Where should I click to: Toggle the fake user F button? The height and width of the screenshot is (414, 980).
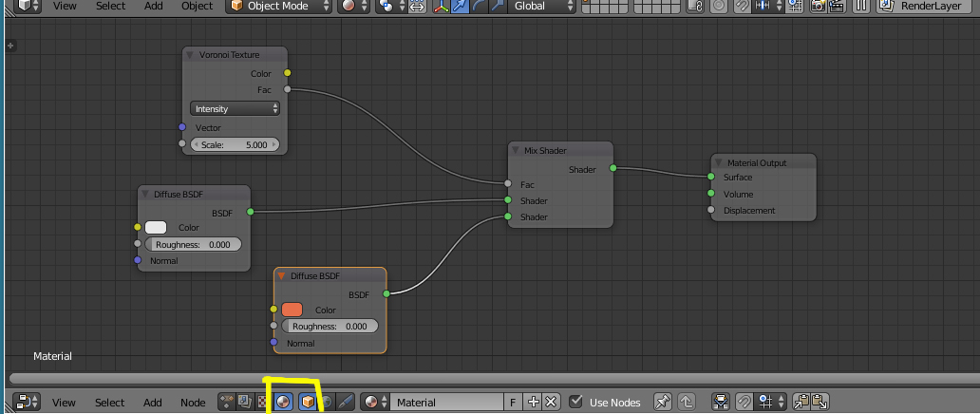pos(514,403)
